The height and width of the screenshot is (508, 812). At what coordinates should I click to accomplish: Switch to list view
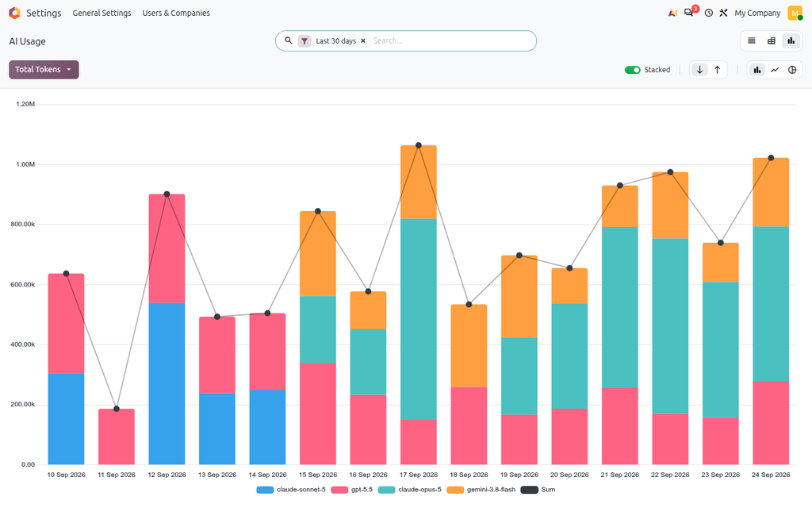point(752,41)
